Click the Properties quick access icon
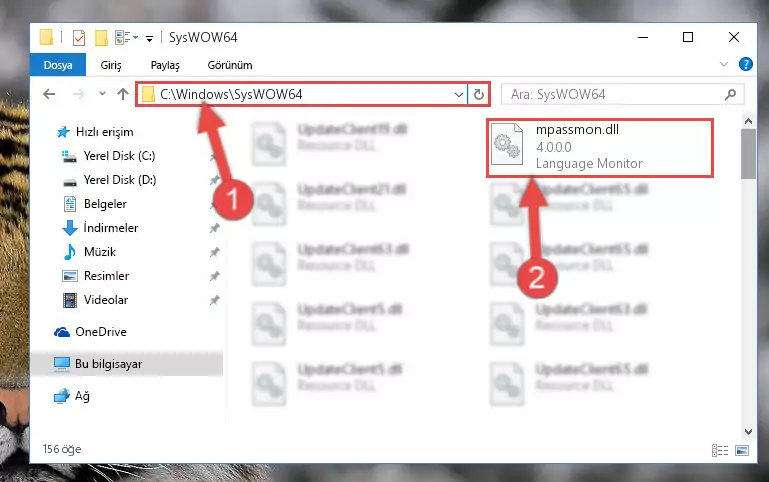769x482 pixels. click(x=78, y=37)
